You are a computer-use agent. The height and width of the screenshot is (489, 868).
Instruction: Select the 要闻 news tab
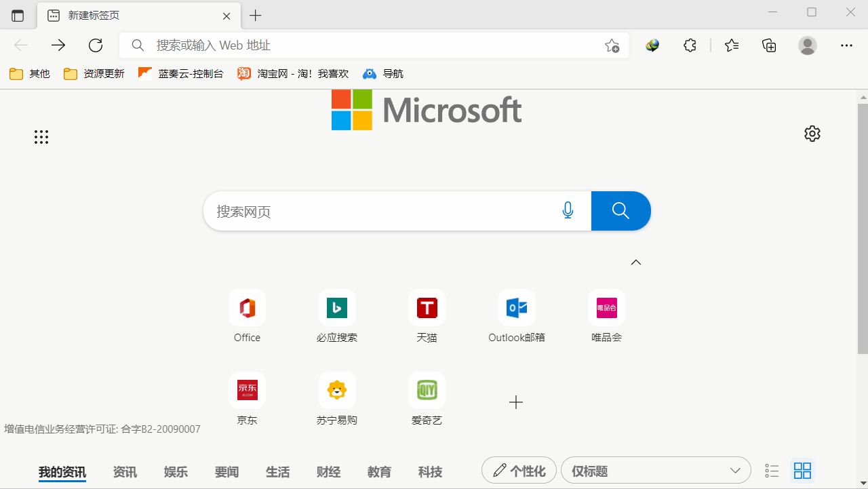(x=226, y=471)
